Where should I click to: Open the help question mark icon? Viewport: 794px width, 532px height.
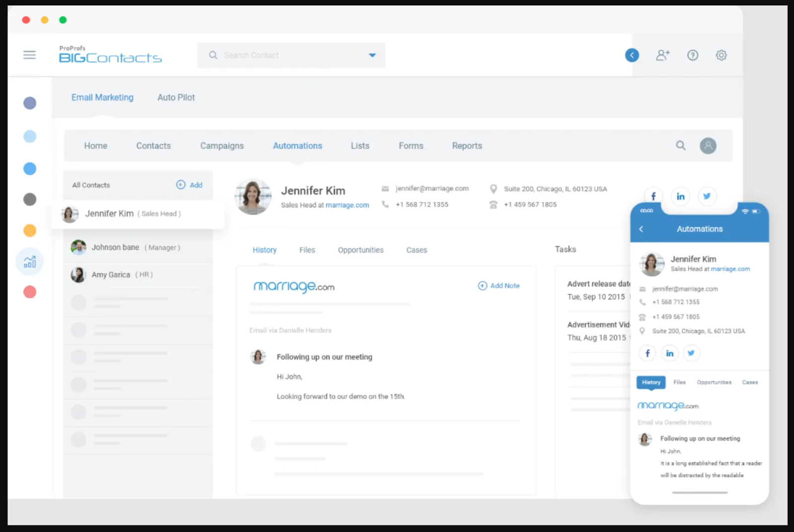click(692, 55)
